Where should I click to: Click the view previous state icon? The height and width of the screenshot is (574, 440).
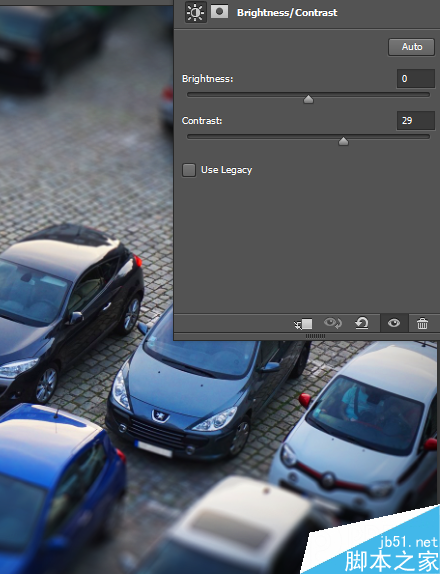332,323
